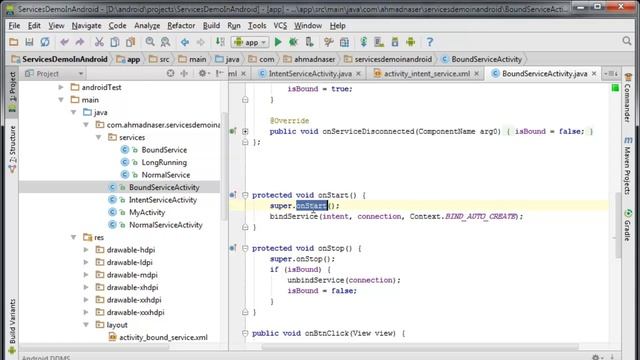
Task: Collapse the java folder
Action: (73, 112)
